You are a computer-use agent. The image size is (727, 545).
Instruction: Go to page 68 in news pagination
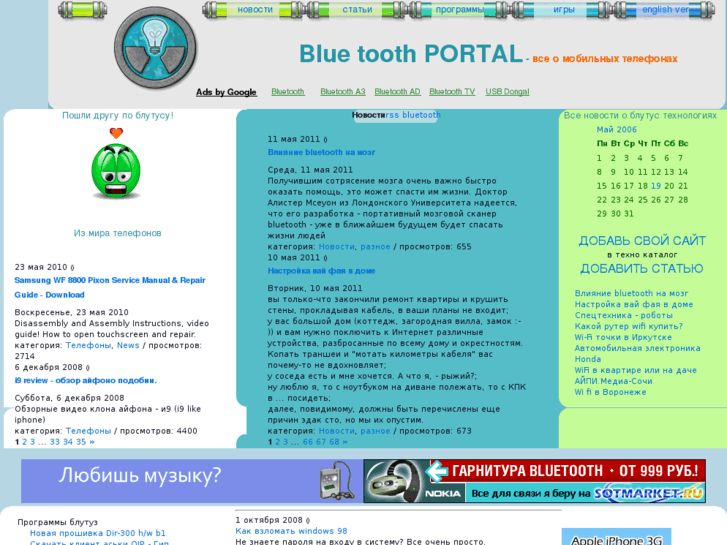(x=334, y=442)
